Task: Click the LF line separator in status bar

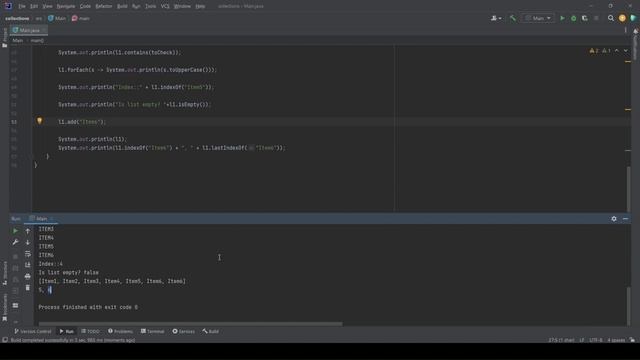Action: pos(582,340)
